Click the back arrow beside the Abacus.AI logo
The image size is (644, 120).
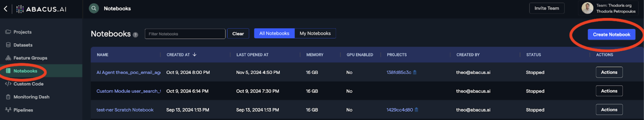click(6, 9)
